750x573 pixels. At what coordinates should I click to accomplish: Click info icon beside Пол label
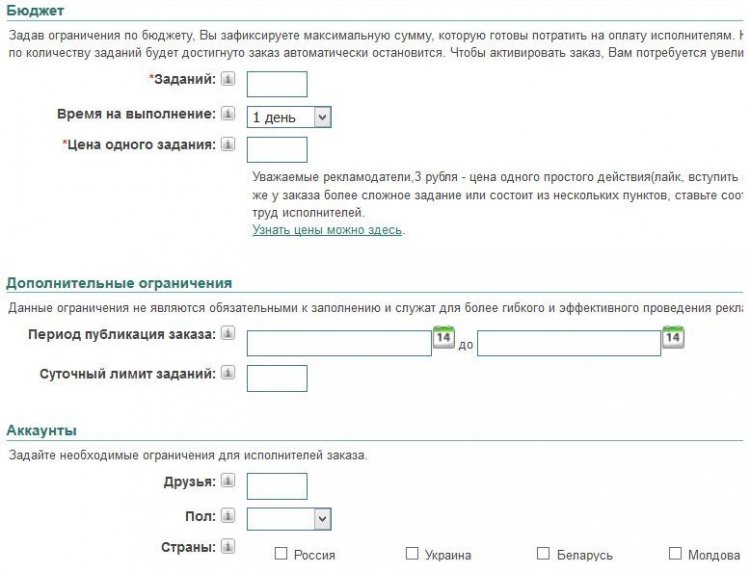pyautogui.click(x=228, y=516)
